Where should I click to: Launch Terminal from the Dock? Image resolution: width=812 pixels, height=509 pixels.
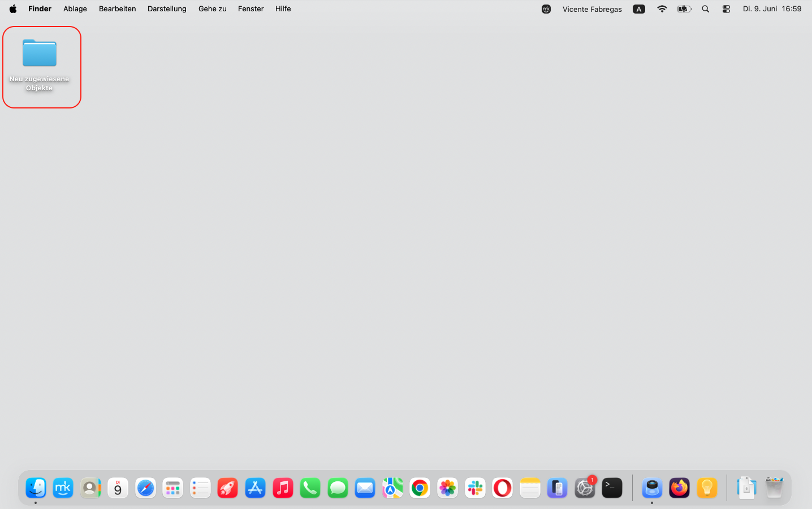612,488
